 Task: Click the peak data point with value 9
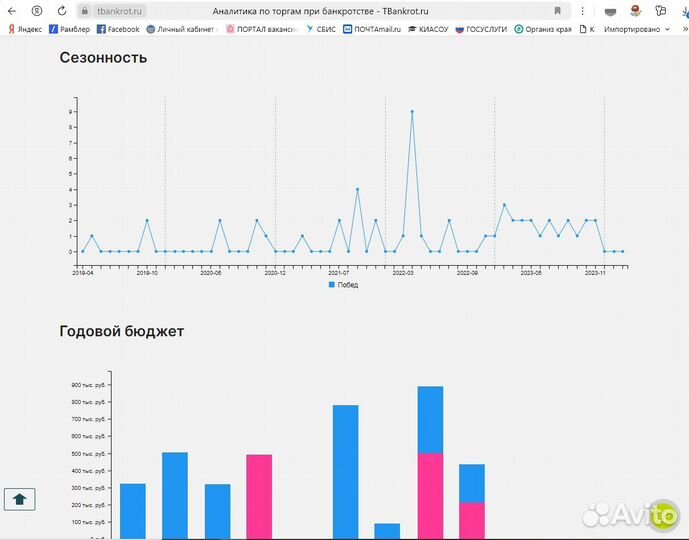pos(411,112)
